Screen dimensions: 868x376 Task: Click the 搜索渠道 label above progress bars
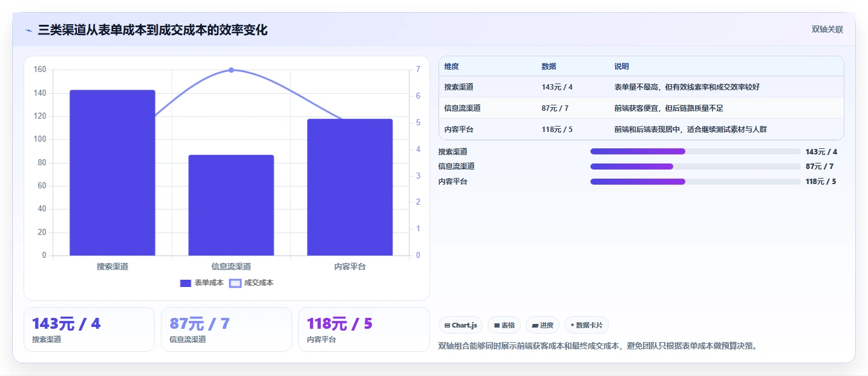tap(453, 152)
